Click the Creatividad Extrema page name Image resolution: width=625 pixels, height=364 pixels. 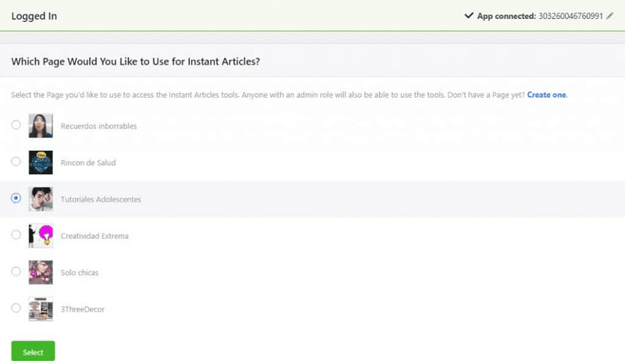tap(95, 236)
